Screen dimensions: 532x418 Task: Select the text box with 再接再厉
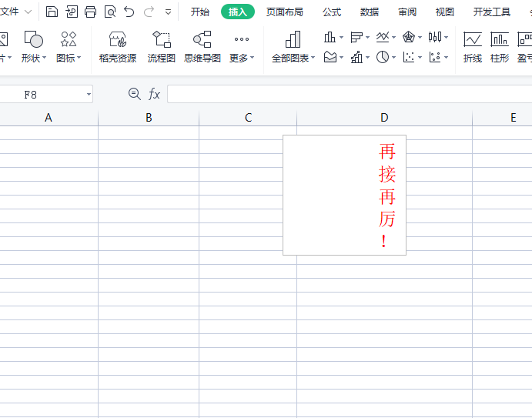[x=344, y=195]
